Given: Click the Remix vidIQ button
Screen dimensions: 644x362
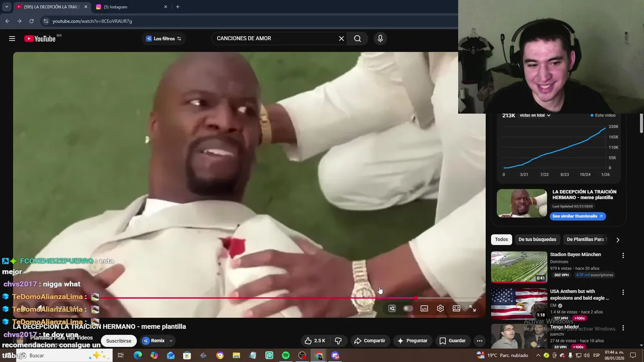Looking at the screenshot, I should coord(154,340).
